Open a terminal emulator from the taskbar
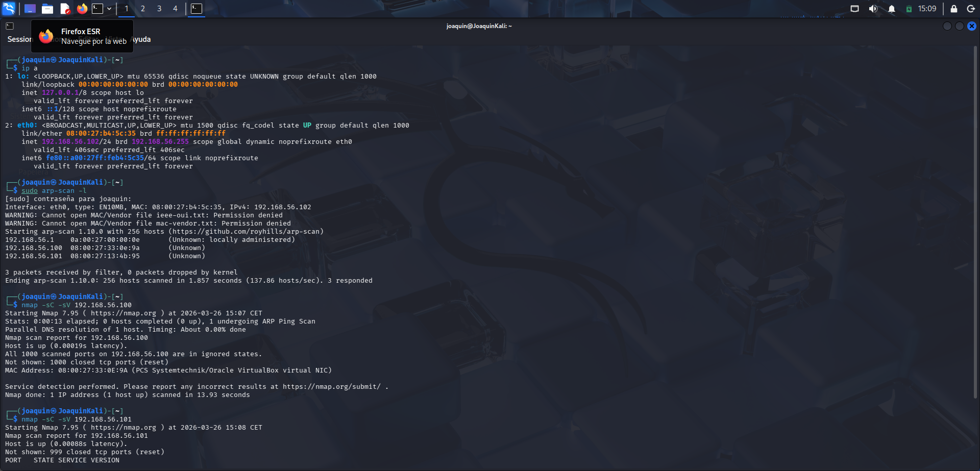The height and width of the screenshot is (471, 980). coord(97,8)
